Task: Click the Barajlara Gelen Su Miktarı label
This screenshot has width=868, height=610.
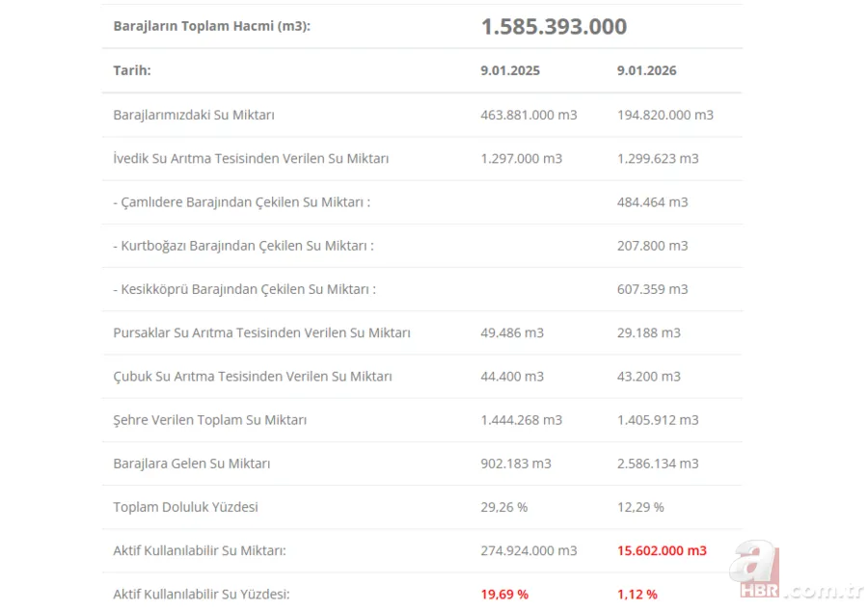Action: [192, 464]
